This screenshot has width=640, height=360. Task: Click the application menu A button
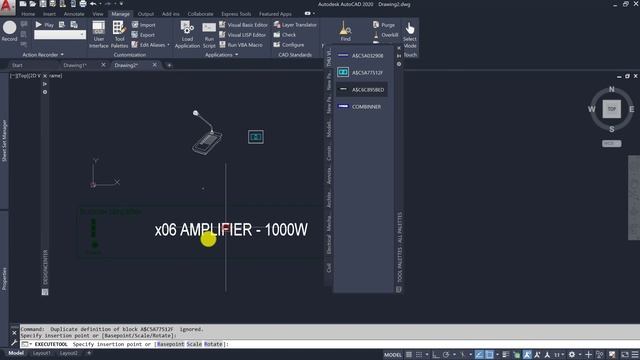pyautogui.click(x=7, y=6)
